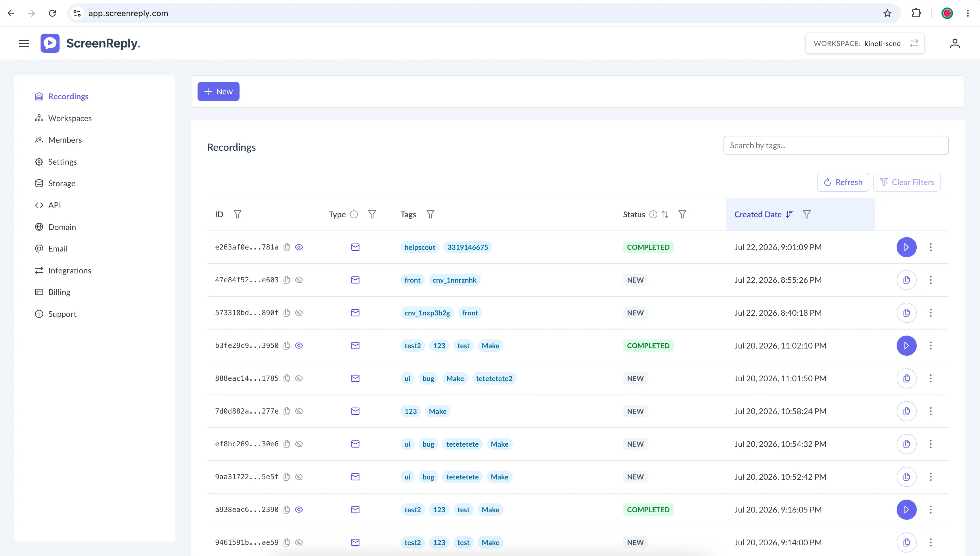Open Type column filter
The width and height of the screenshot is (980, 556).
pos(372,214)
